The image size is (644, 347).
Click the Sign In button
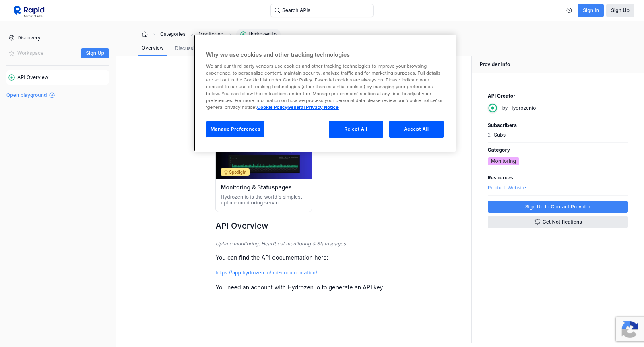click(x=591, y=10)
